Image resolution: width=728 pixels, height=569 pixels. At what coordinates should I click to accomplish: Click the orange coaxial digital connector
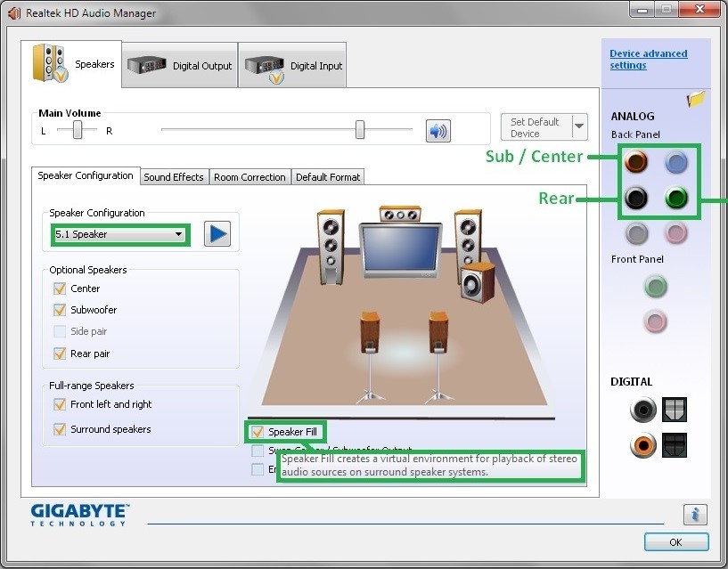(643, 445)
